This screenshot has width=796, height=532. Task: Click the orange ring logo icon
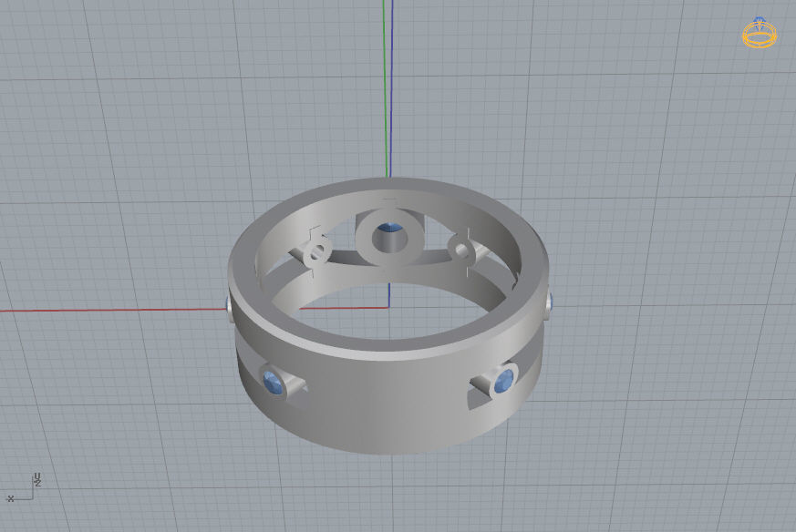point(760,33)
